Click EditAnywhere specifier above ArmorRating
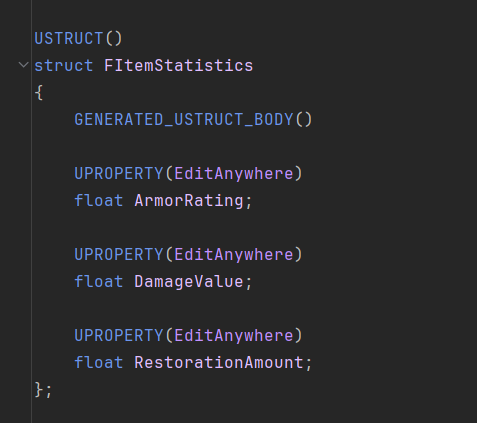Viewport: 477px width, 423px height. 234,173
